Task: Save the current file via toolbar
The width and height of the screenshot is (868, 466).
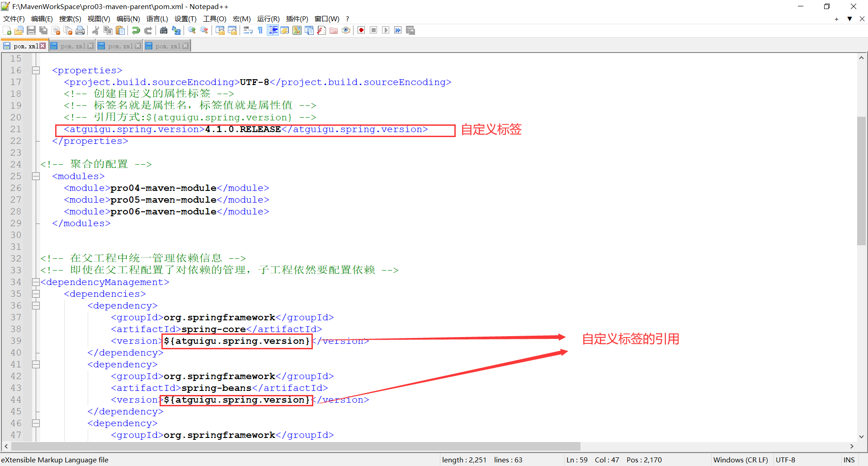Action: click(x=31, y=30)
